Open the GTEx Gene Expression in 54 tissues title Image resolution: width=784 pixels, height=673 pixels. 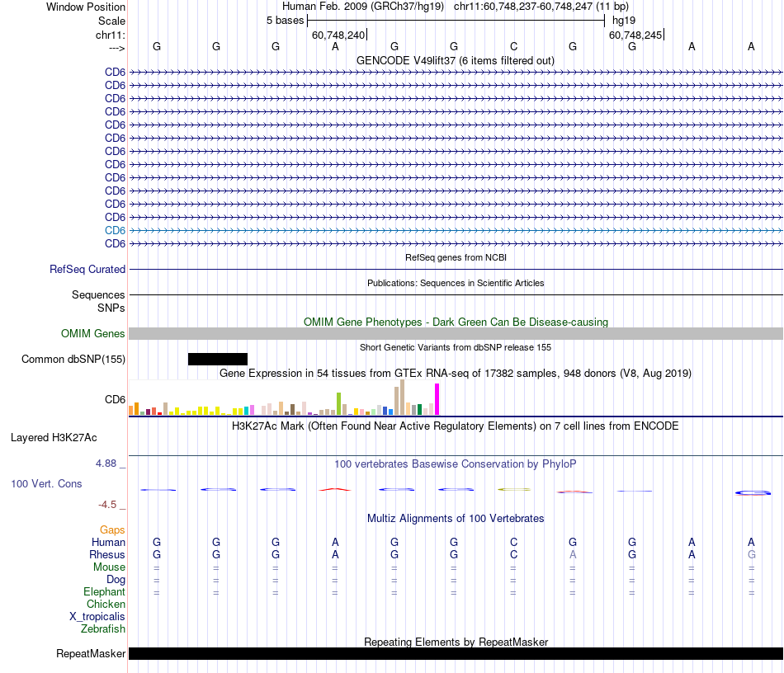point(456,374)
